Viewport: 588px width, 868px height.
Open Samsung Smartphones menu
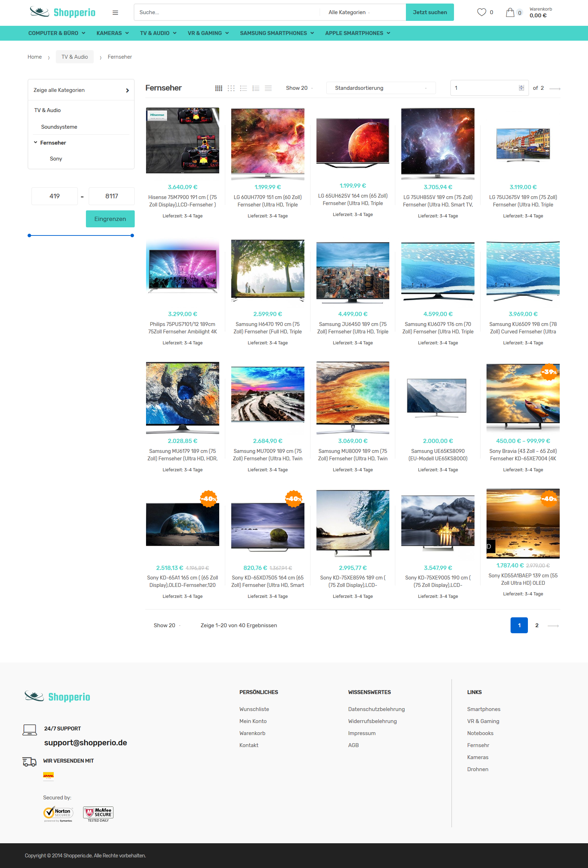tap(277, 33)
